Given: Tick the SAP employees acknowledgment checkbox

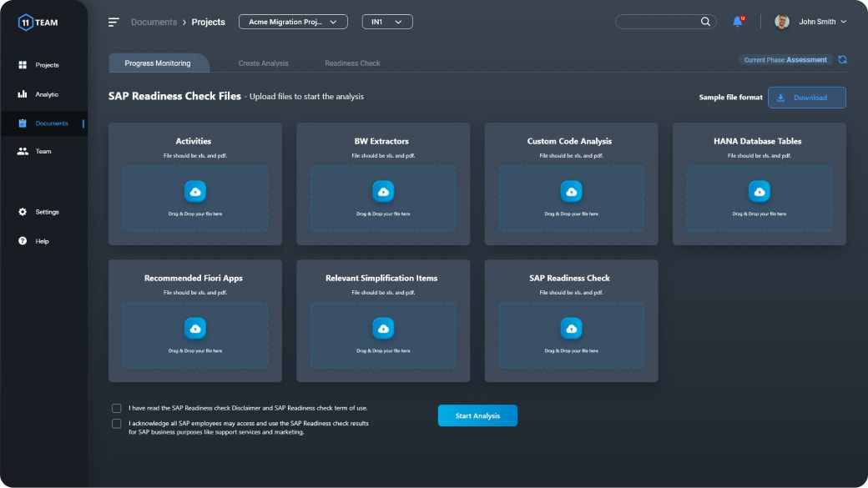Looking at the screenshot, I should point(116,424).
